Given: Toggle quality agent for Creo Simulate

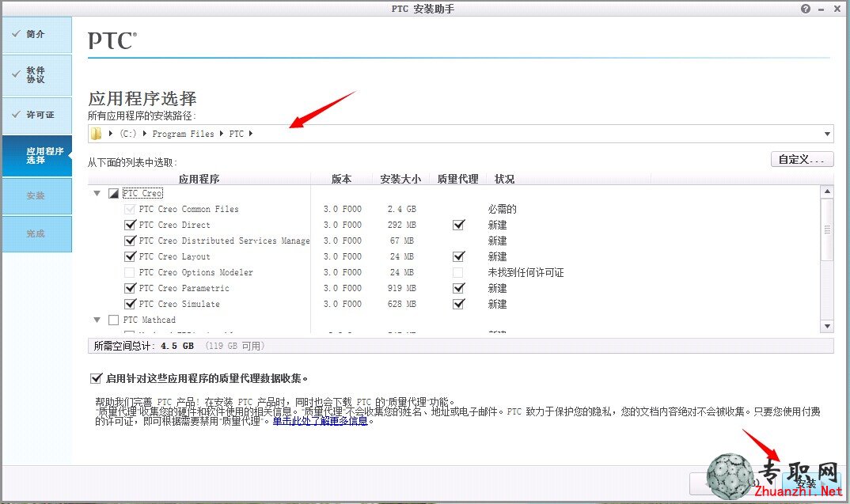Looking at the screenshot, I should pyautogui.click(x=458, y=304).
